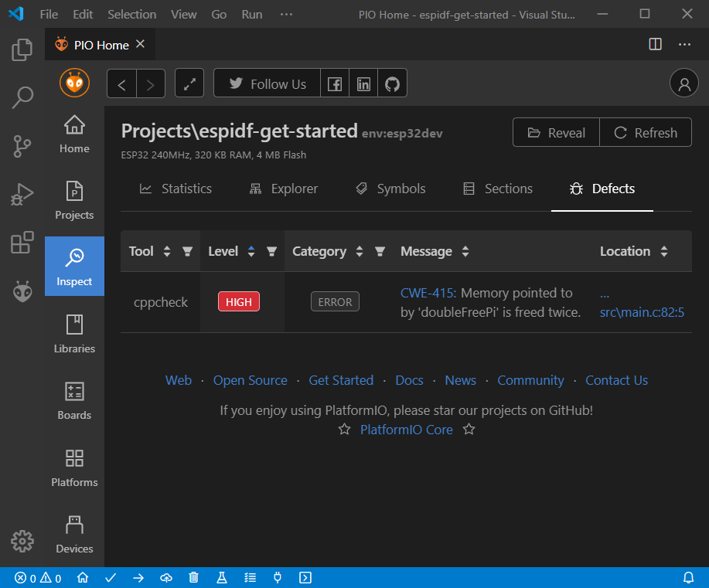Sort the table by Category column
709x588 pixels.
click(360, 251)
